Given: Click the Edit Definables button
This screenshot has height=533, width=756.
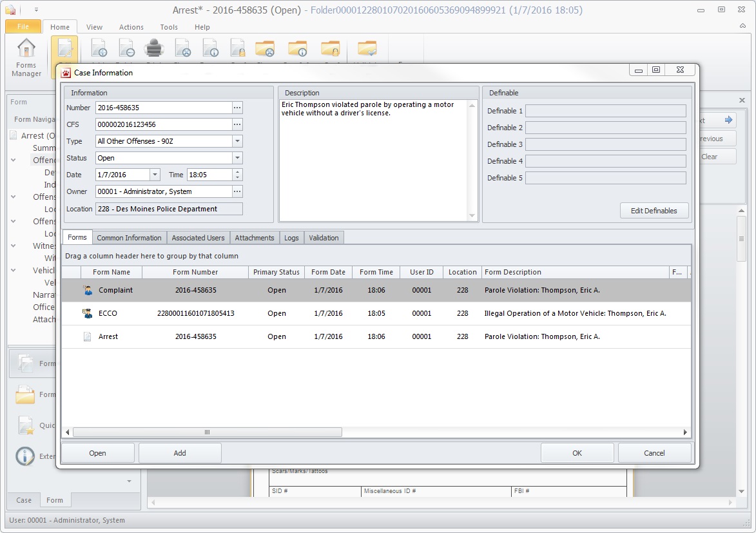Looking at the screenshot, I should pyautogui.click(x=654, y=211).
